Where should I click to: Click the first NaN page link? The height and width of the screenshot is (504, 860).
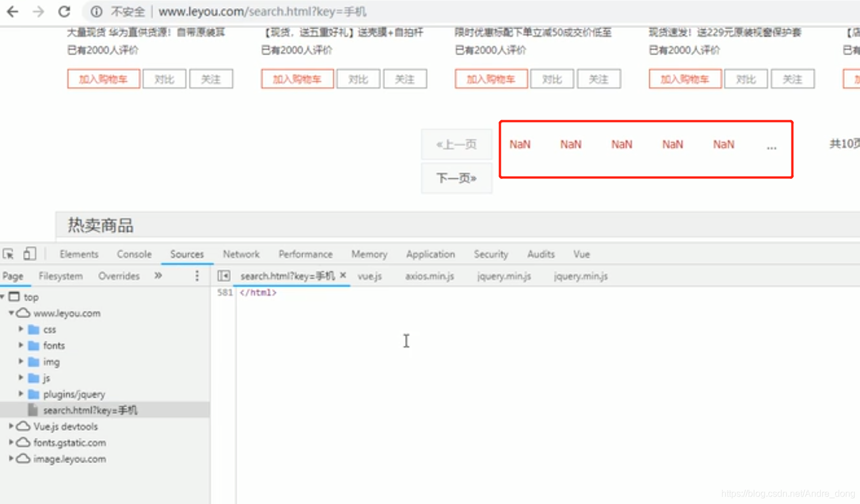pos(520,144)
